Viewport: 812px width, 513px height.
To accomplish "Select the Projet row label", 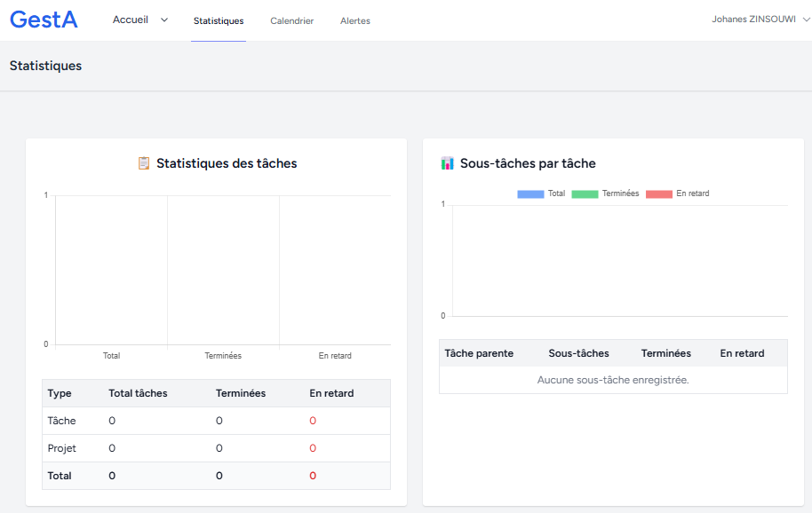I will 62,448.
